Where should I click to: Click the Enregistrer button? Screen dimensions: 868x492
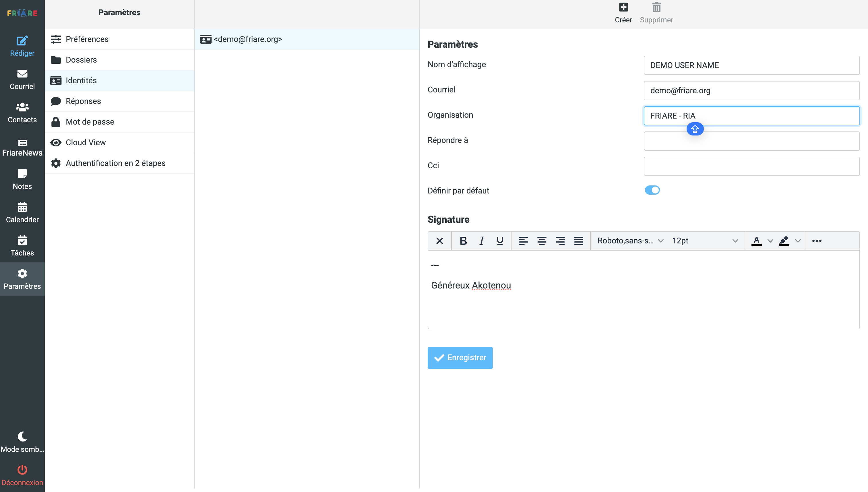[x=460, y=357]
